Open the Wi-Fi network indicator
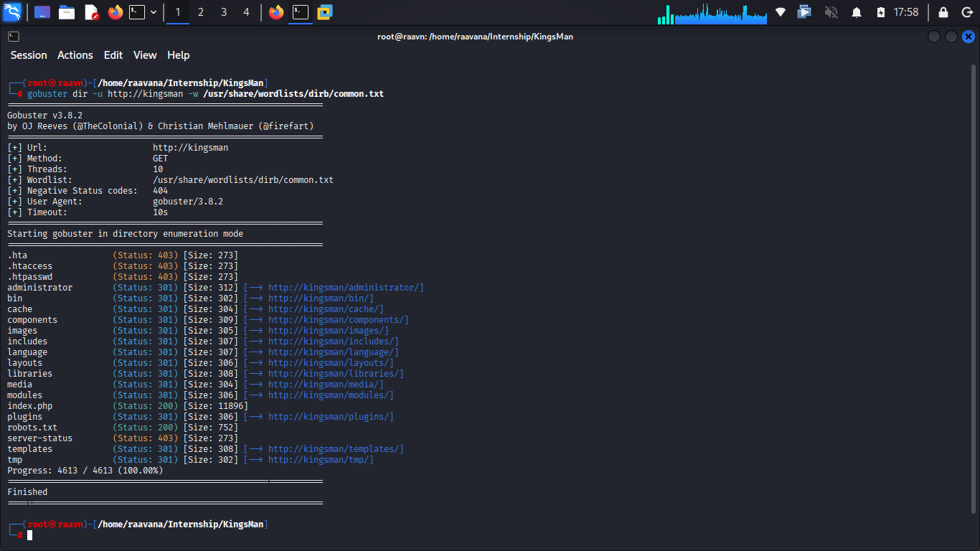Viewport: 980px width, 551px height. (781, 12)
